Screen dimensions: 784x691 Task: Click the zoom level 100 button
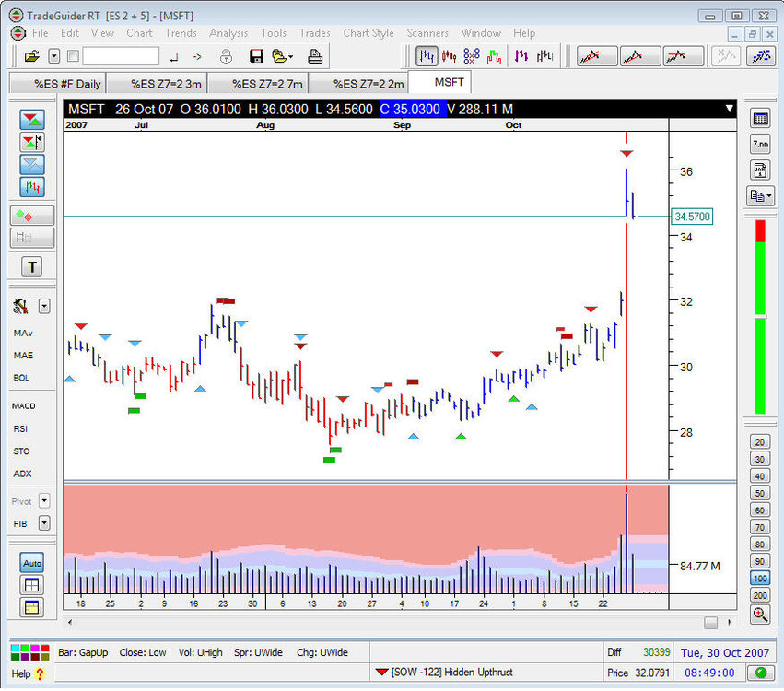(x=760, y=578)
